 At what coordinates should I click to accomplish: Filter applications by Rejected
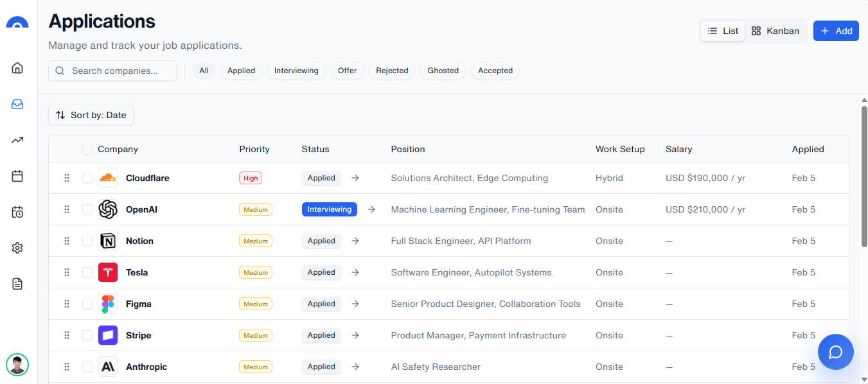(x=391, y=71)
